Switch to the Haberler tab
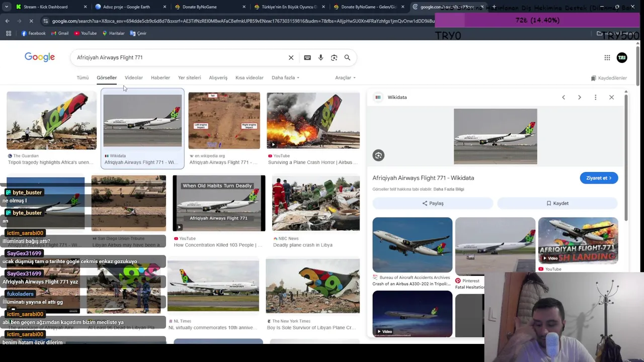The width and height of the screenshot is (644, 362). pos(160,78)
